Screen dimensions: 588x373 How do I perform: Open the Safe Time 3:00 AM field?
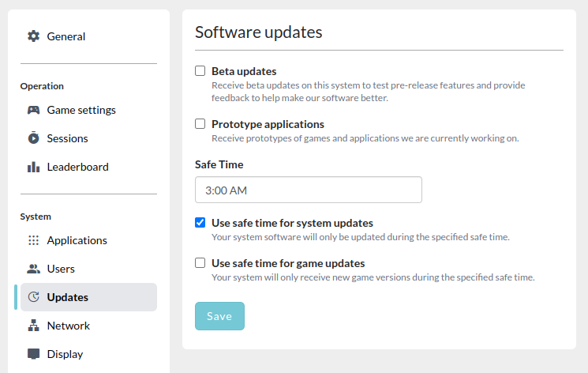point(309,190)
